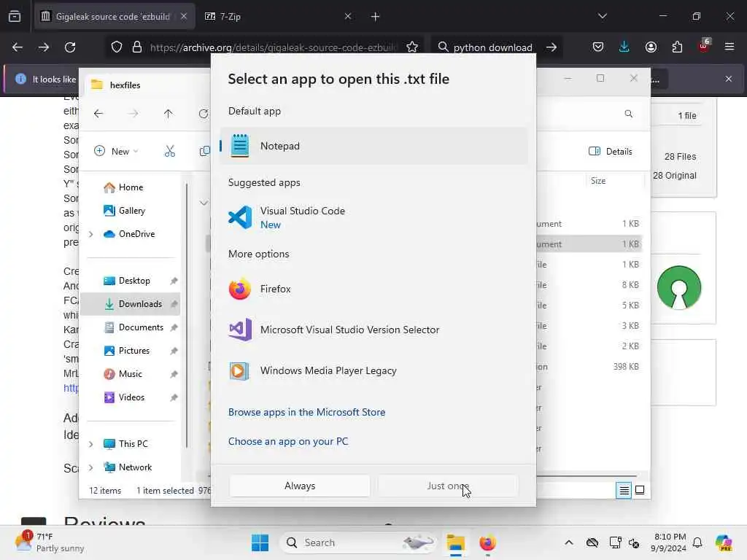Viewport: 747px width, 560px height.
Task: Select the file row showing 398 KB
Action: (589, 367)
